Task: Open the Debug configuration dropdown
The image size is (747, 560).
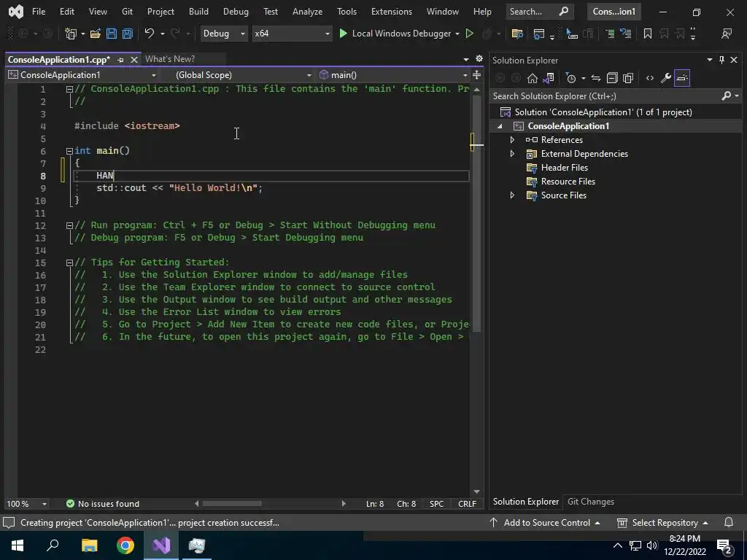Action: tap(223, 34)
